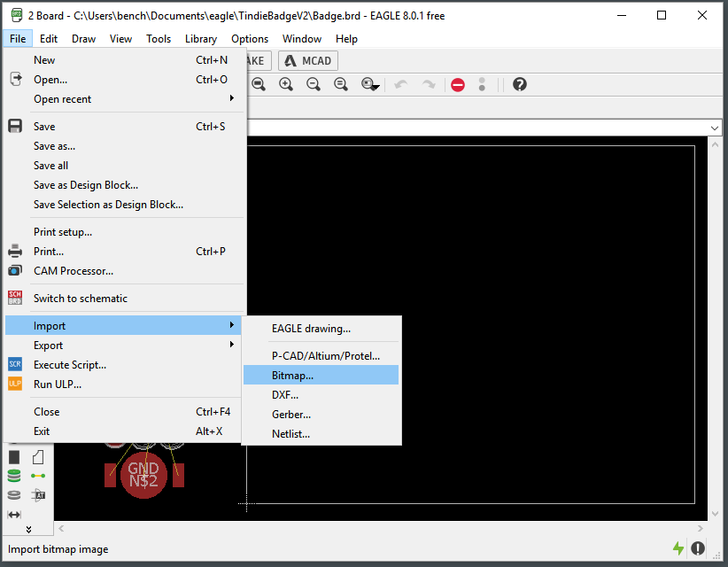Click the Zoom in magnifier icon
The height and width of the screenshot is (567, 728).
(x=286, y=84)
